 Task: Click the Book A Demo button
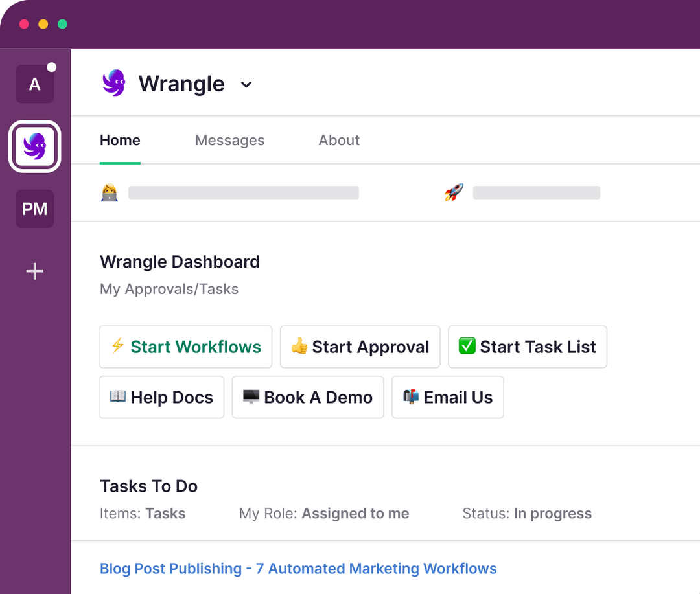(x=307, y=397)
